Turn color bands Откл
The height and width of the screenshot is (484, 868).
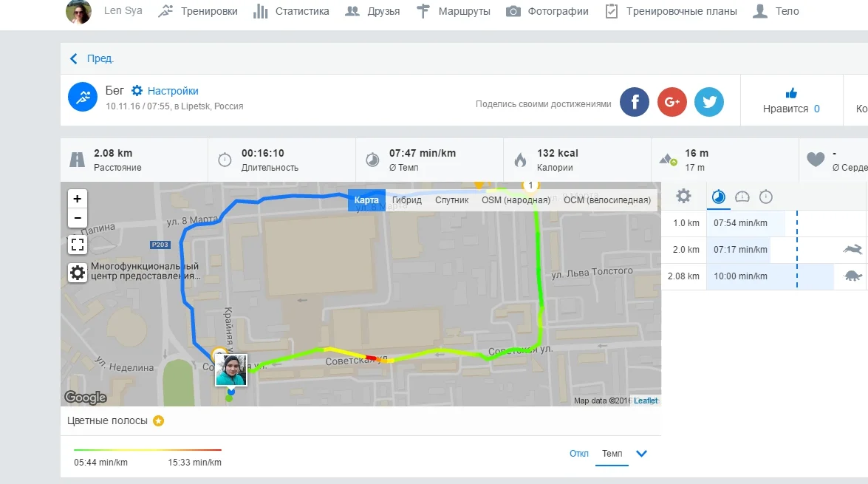(579, 454)
